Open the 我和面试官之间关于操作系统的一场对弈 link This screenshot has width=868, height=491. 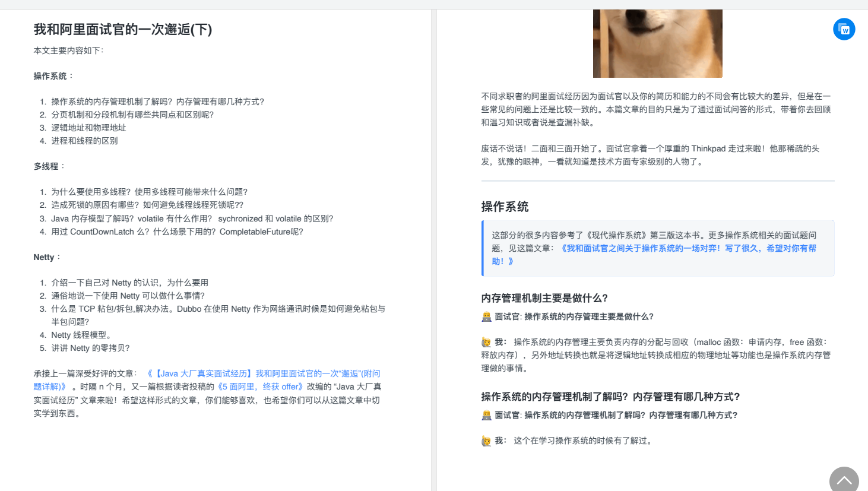654,255
